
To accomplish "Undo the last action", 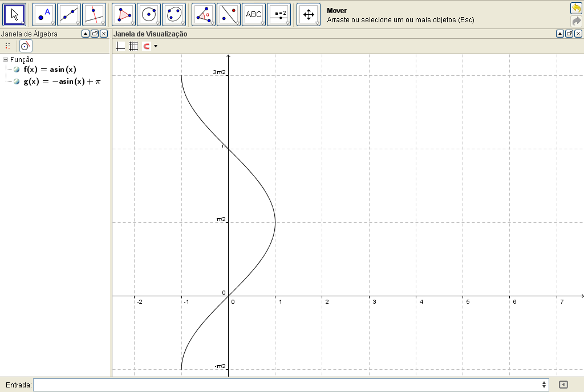I will tap(576, 8).
